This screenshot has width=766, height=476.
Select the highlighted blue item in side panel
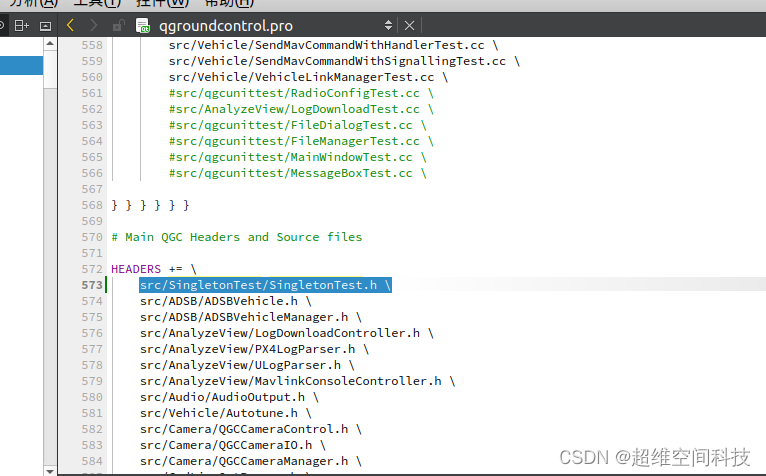[21, 65]
